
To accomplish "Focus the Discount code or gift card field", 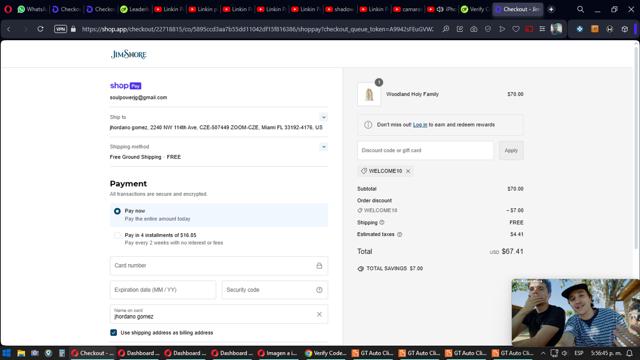I will coord(425,150).
